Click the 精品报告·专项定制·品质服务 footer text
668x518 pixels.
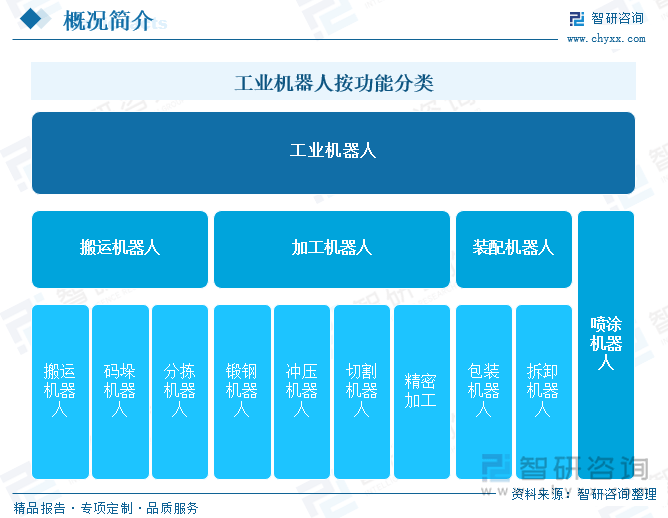tap(106, 508)
